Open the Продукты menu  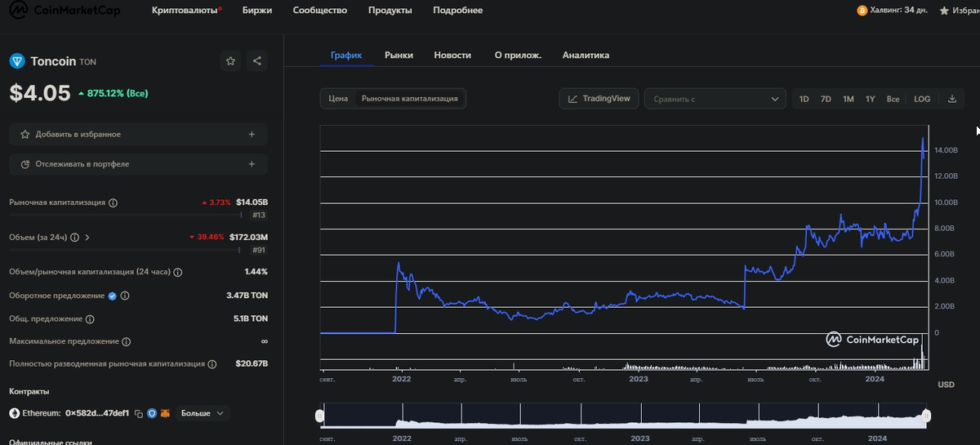tap(390, 11)
